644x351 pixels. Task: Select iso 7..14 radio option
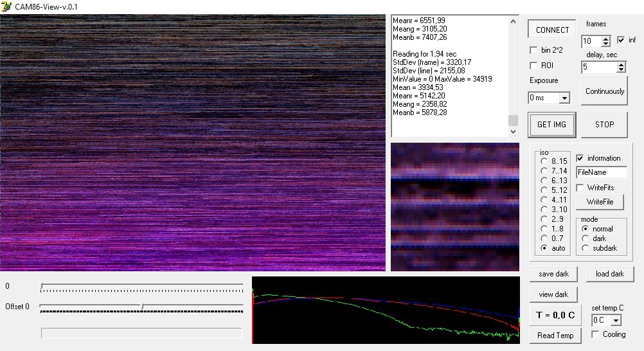tap(544, 170)
